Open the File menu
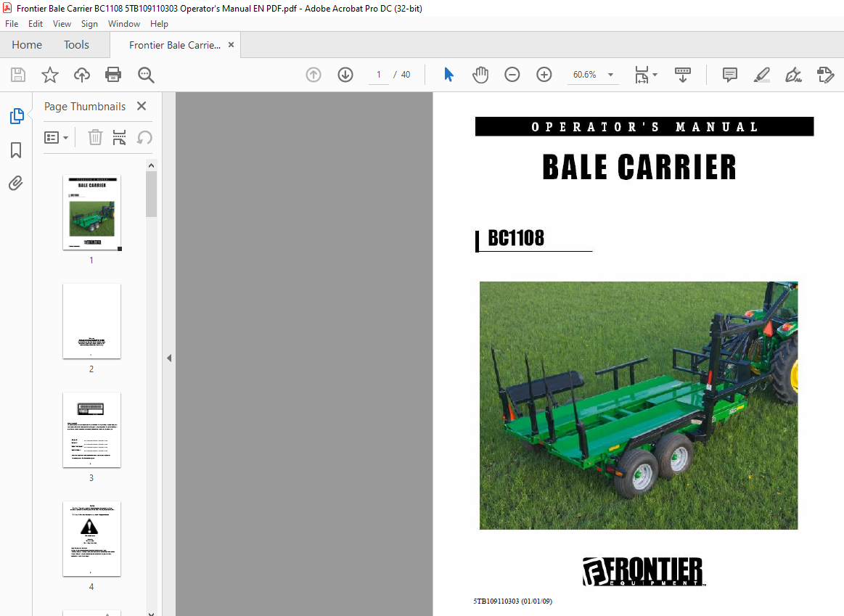This screenshot has height=616, width=844. [x=12, y=24]
